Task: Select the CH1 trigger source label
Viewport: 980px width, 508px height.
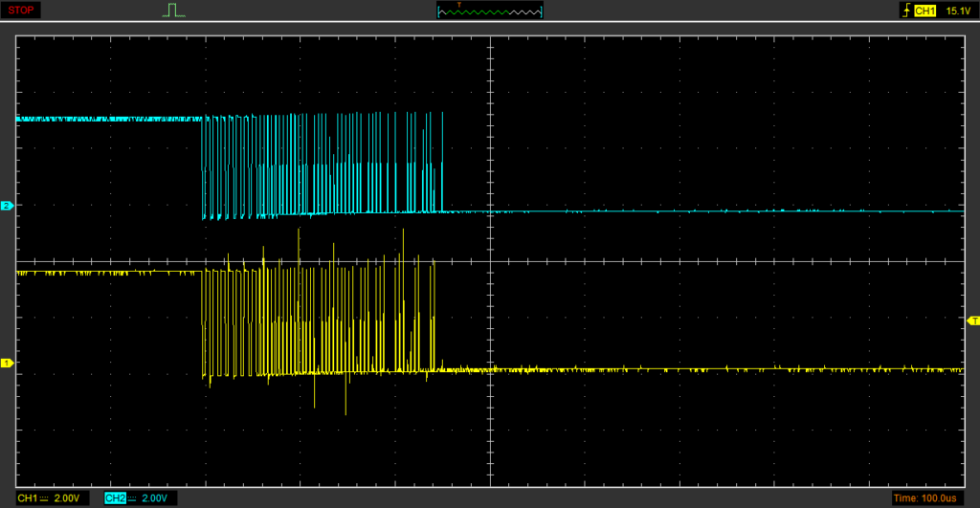Action: coord(924,11)
